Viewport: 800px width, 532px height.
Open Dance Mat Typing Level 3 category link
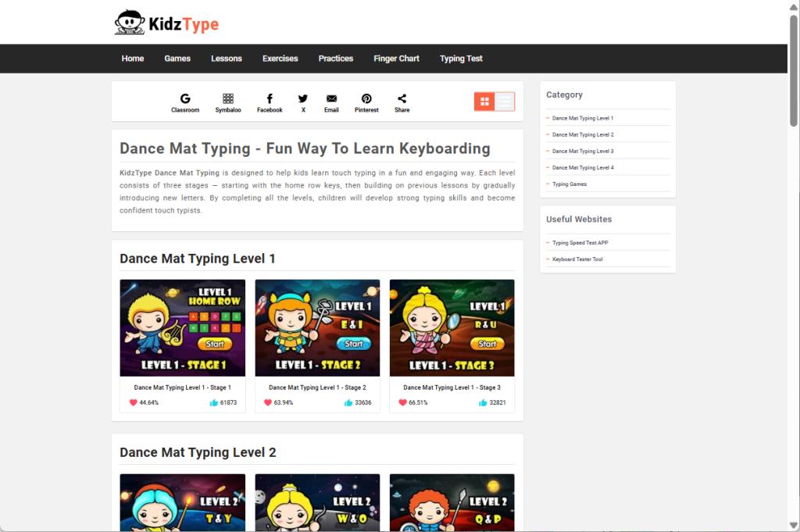pos(583,152)
